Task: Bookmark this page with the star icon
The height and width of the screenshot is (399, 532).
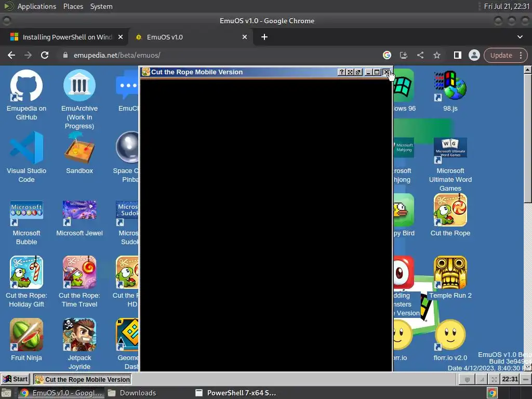Action: click(436, 55)
